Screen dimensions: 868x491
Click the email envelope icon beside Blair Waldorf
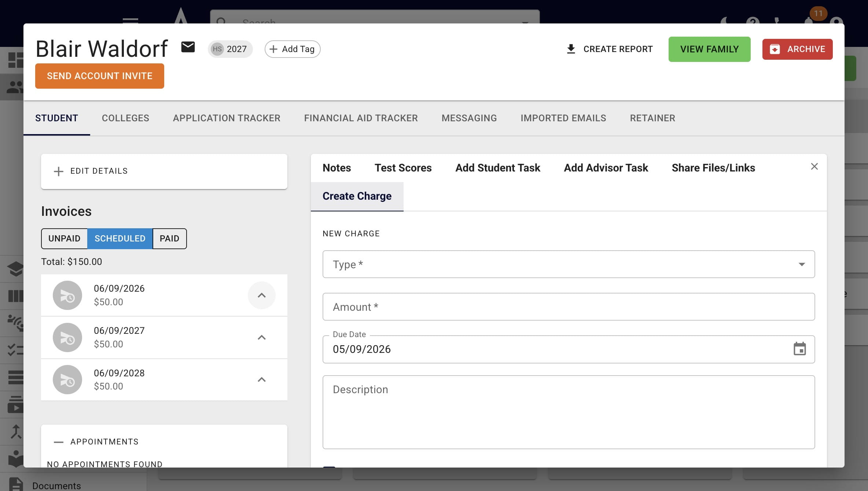pos(188,47)
